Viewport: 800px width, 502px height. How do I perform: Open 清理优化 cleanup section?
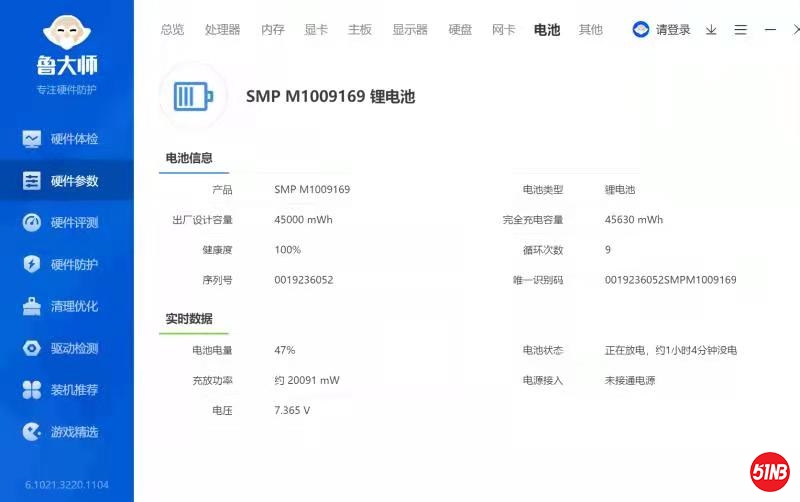click(67, 306)
